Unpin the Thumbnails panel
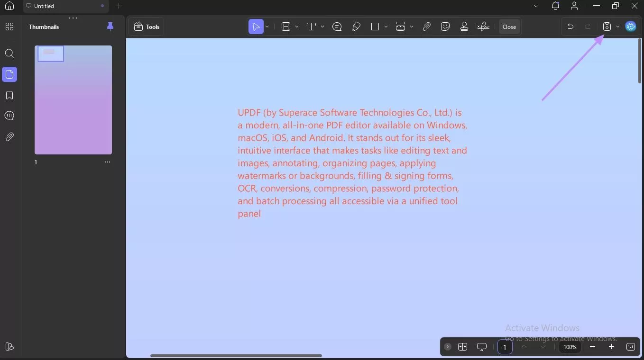Screen dimensions: 644x360 tap(110, 27)
